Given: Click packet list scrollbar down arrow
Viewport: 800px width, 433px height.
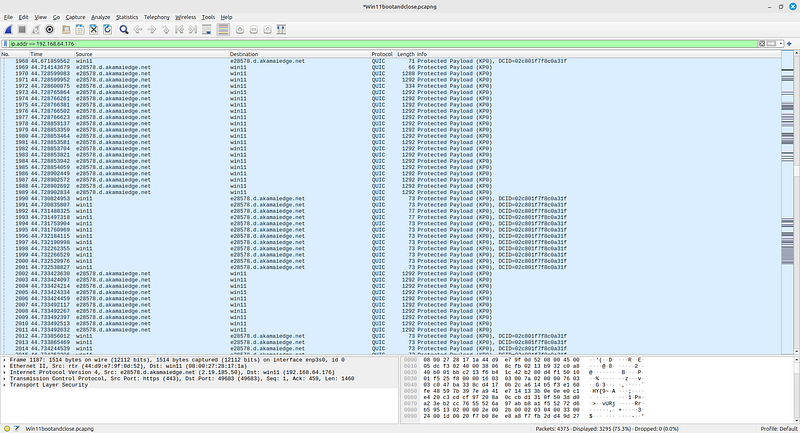Looking at the screenshot, I should click(797, 351).
